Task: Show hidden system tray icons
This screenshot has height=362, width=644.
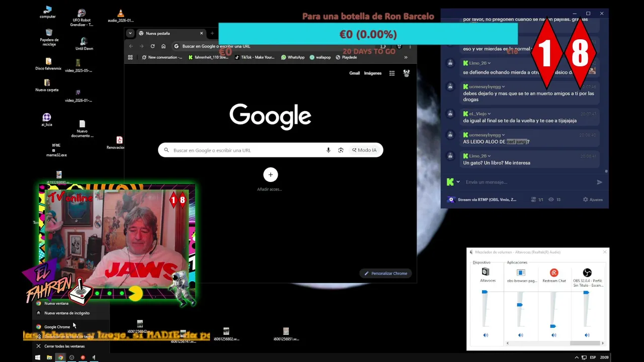Action: coord(577,357)
